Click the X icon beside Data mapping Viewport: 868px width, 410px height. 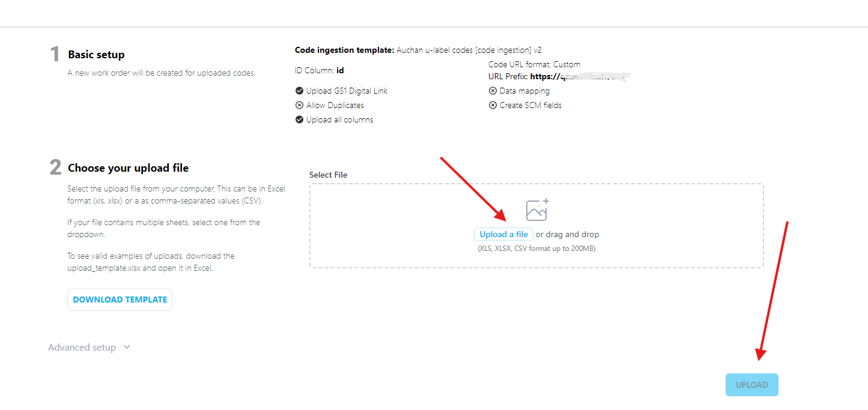(x=493, y=91)
